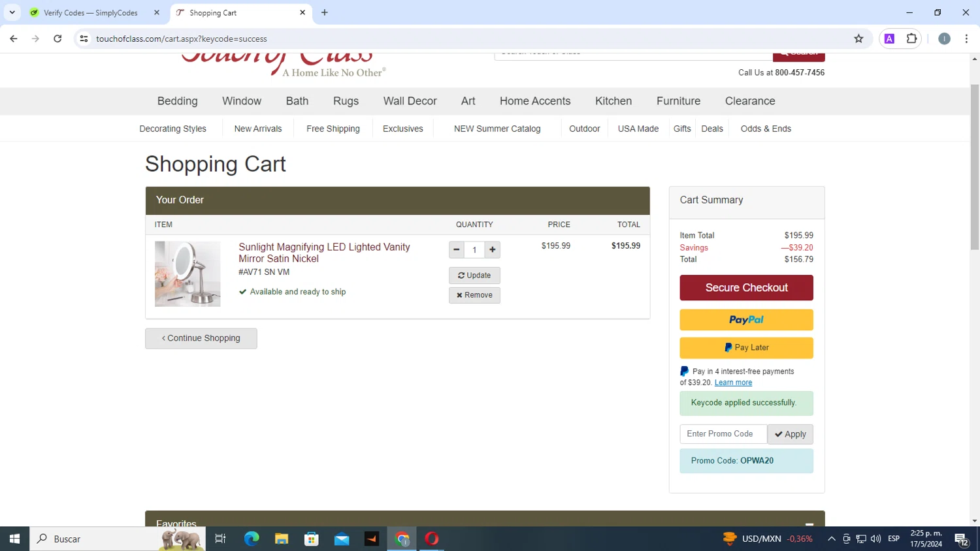980x551 pixels.
Task: Open File Explorer from the taskbar
Action: point(282,539)
